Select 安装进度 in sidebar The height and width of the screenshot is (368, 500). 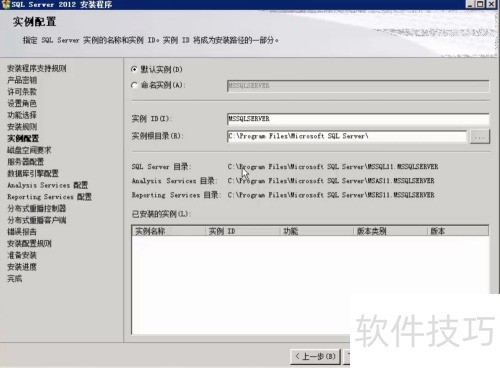coord(22,267)
